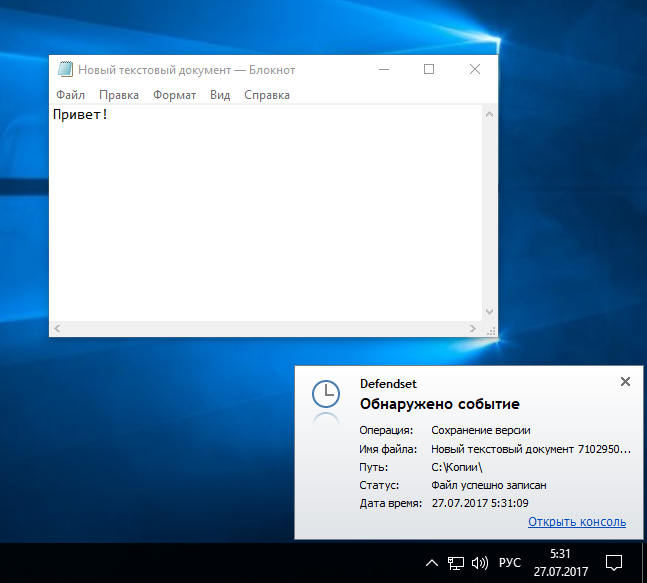
Task: Open the Справка menu
Action: coord(267,95)
